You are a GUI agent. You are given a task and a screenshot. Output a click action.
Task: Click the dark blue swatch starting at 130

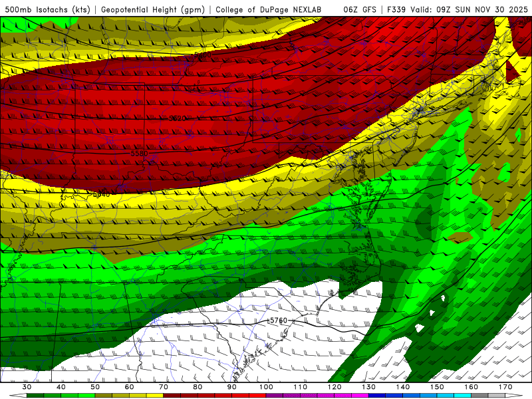tap(377, 396)
